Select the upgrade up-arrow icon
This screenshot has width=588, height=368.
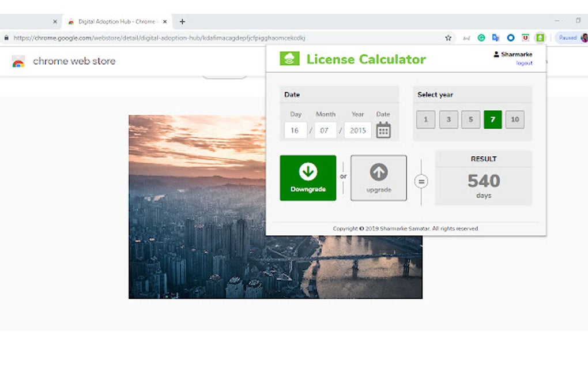tap(378, 173)
